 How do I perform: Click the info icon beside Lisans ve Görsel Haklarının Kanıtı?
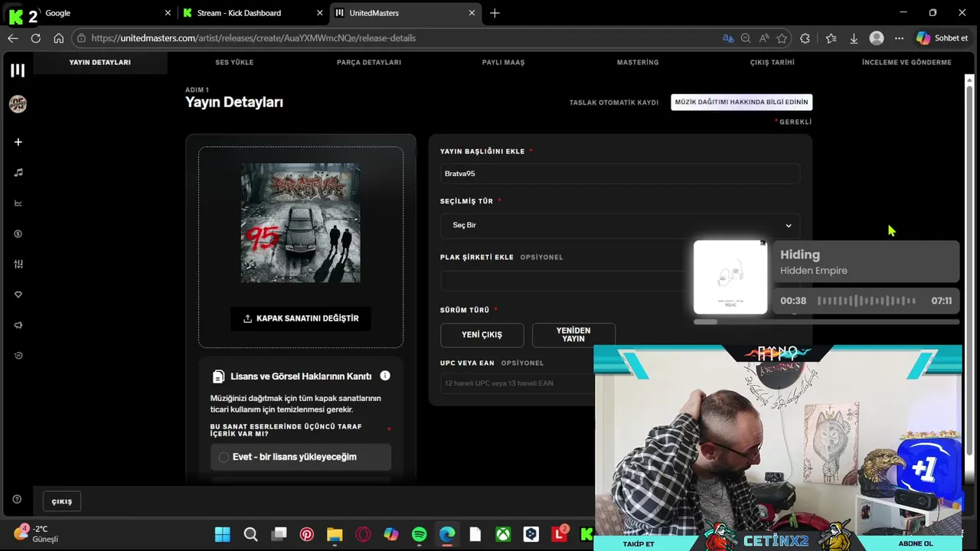(385, 376)
